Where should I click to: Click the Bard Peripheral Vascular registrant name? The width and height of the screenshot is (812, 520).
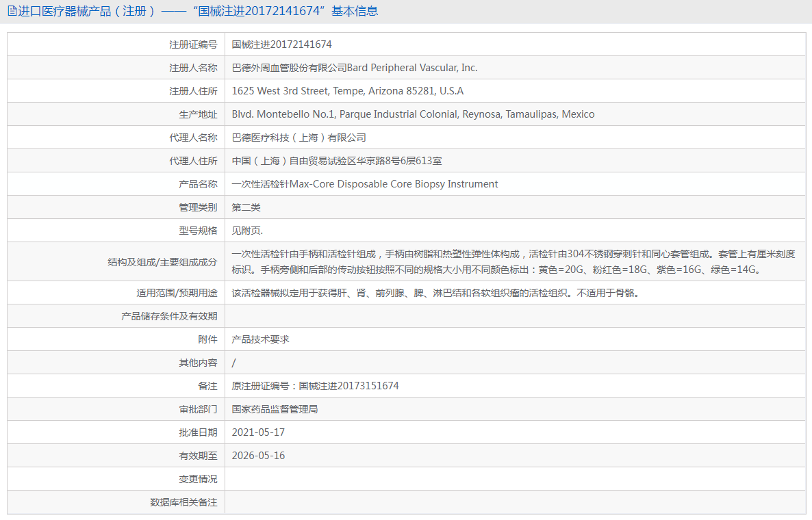pos(355,68)
